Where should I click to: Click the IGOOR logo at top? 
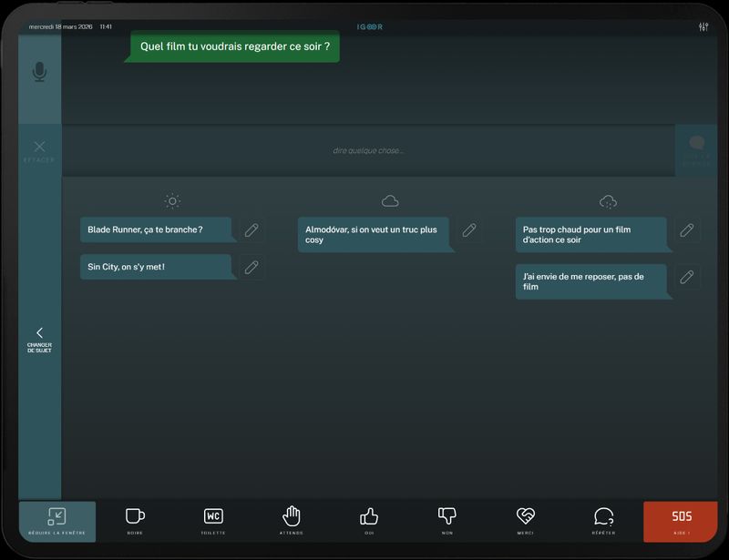(370, 27)
